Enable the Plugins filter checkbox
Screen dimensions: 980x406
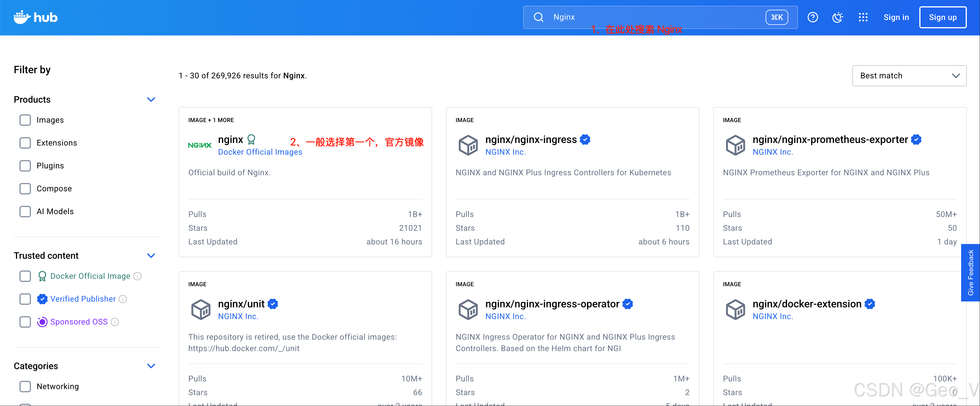(25, 166)
